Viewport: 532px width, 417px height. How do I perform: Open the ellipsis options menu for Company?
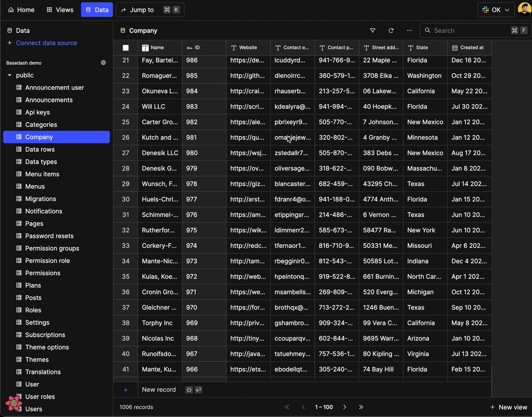point(409,30)
